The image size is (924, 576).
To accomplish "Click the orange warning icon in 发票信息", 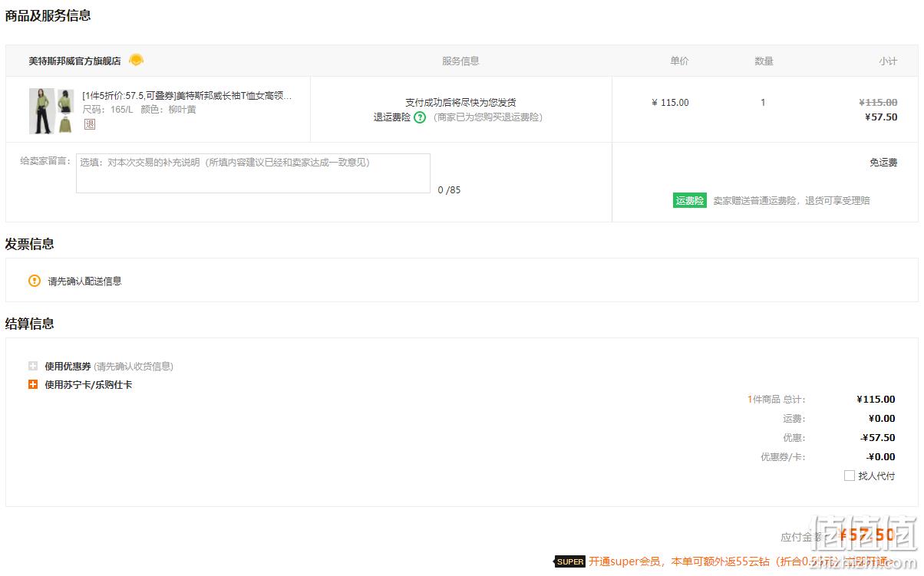I will pos(35,281).
